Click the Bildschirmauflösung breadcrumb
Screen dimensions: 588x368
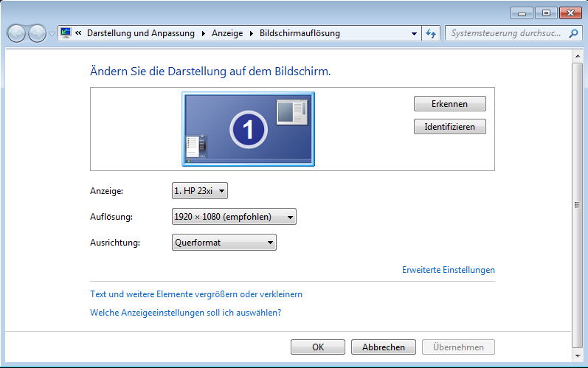(300, 33)
